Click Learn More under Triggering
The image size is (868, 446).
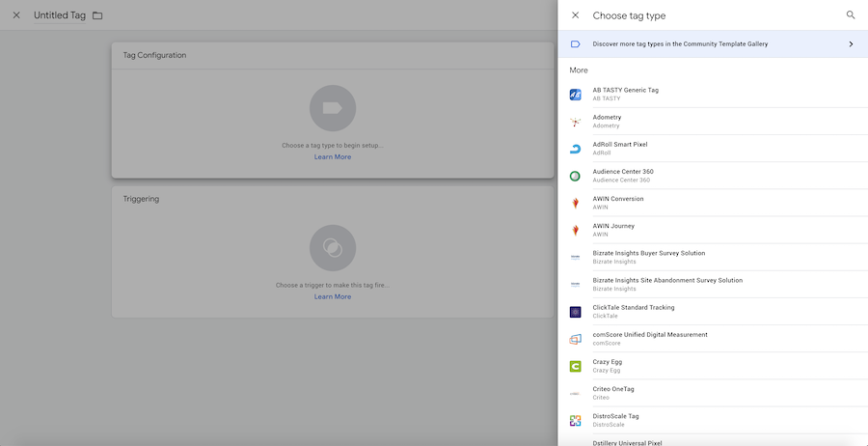[333, 296]
